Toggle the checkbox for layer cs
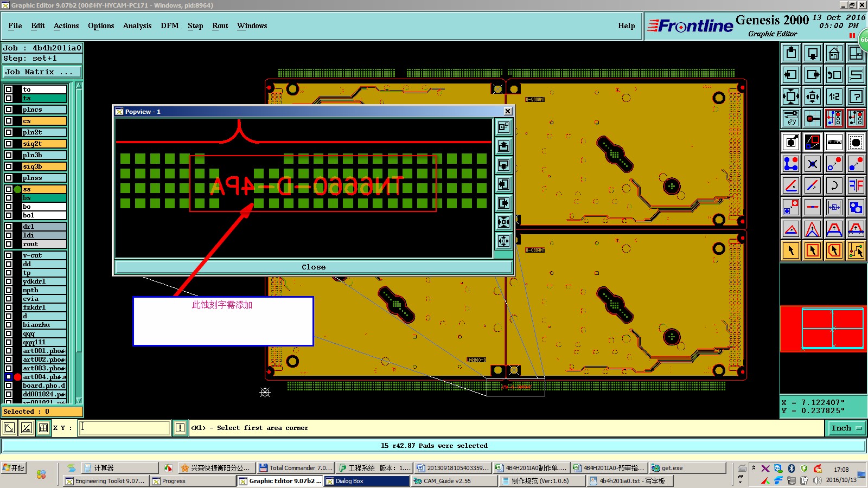The height and width of the screenshot is (488, 868). (x=9, y=121)
